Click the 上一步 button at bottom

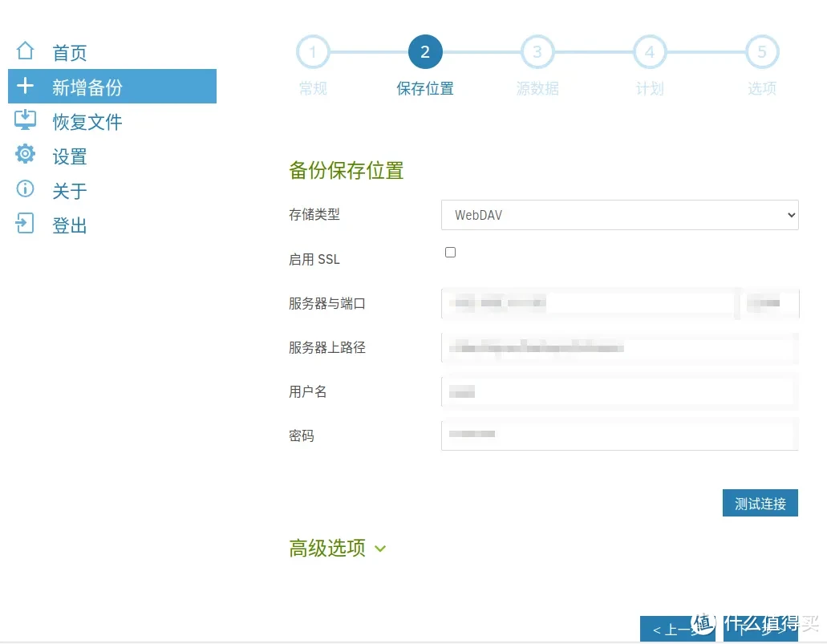coord(678,629)
